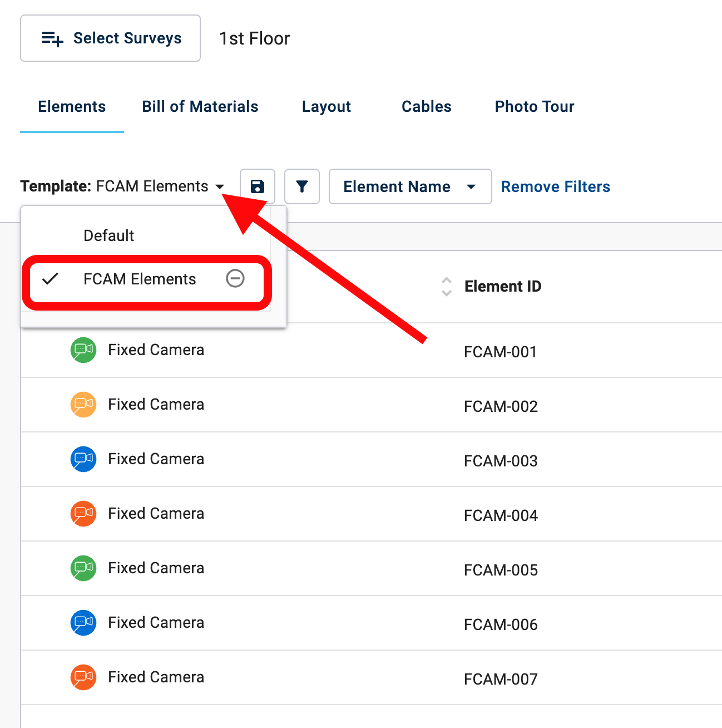Open the Cables tab
The height and width of the screenshot is (728, 722).
pos(426,106)
